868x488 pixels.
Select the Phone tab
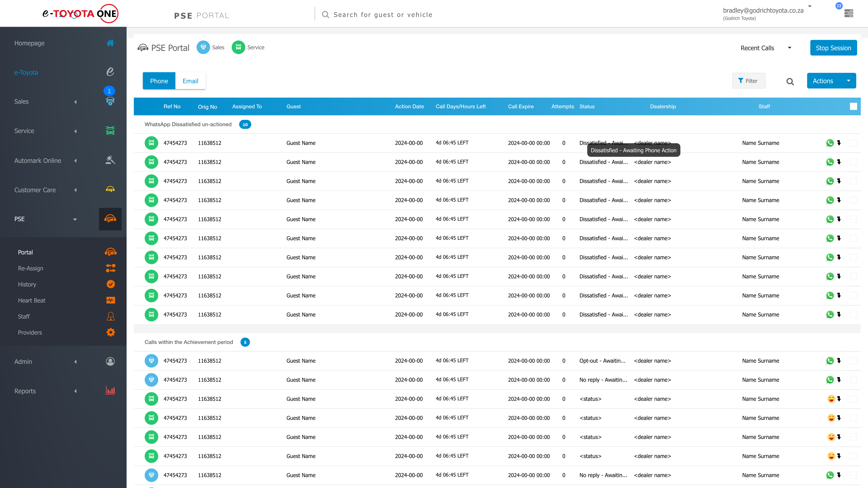click(159, 81)
